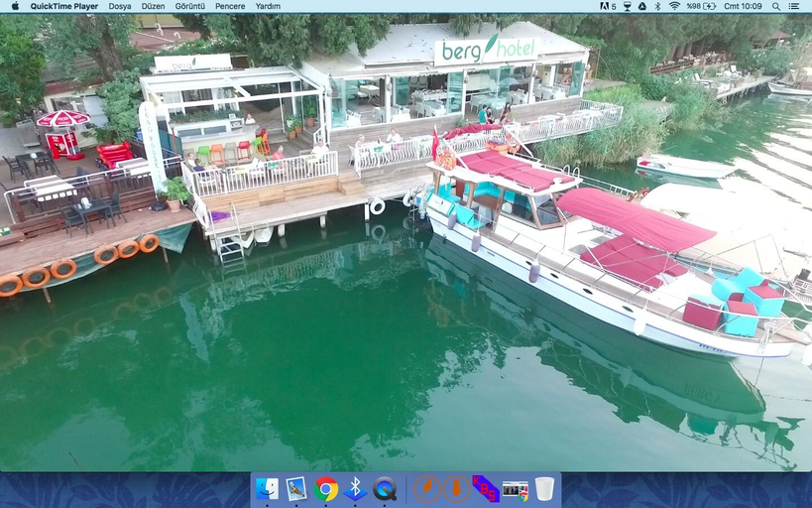Open the Trash in the dock

[544, 489]
